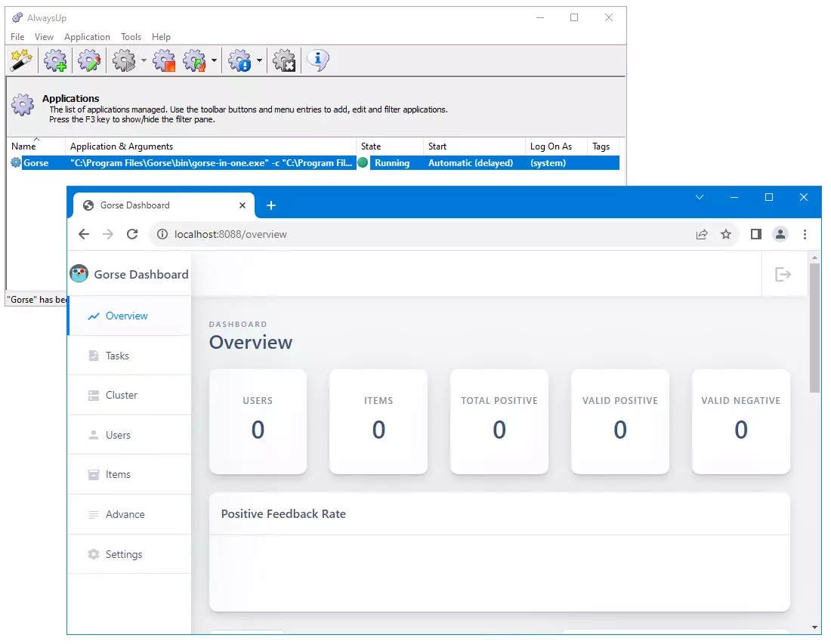Click the USERS count card
The height and width of the screenshot is (644, 831).
click(x=258, y=421)
